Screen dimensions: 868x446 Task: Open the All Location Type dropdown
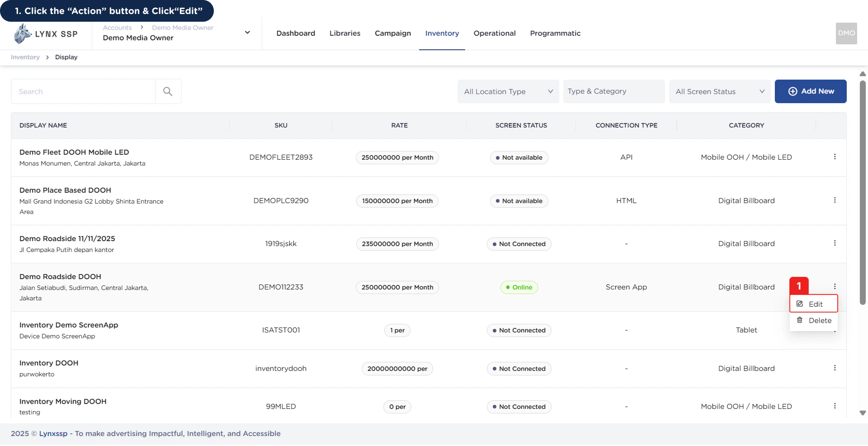coord(508,91)
